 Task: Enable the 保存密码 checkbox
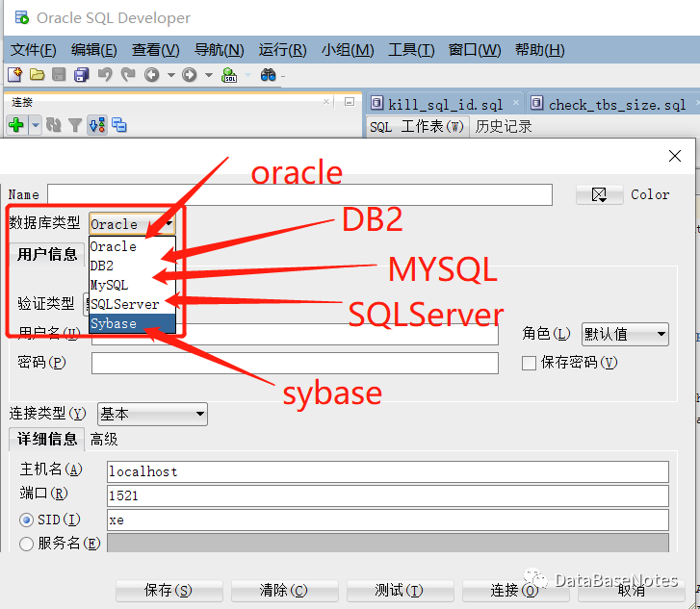(x=529, y=363)
